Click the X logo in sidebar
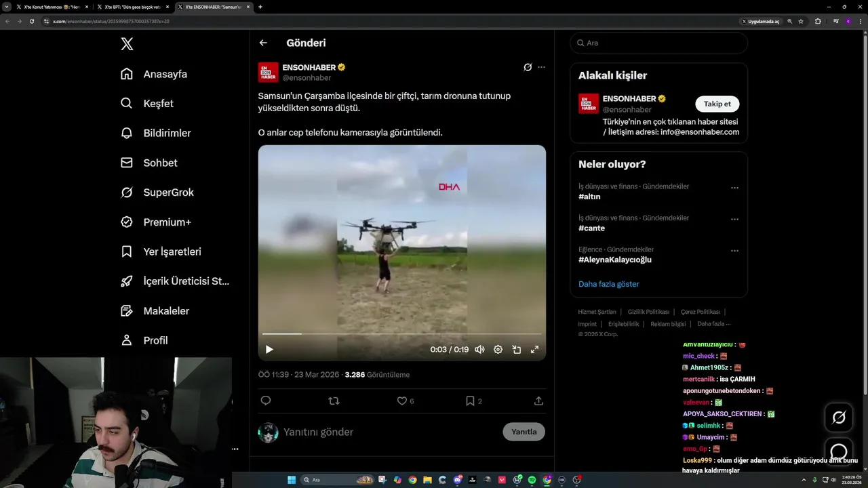 pyautogui.click(x=127, y=44)
